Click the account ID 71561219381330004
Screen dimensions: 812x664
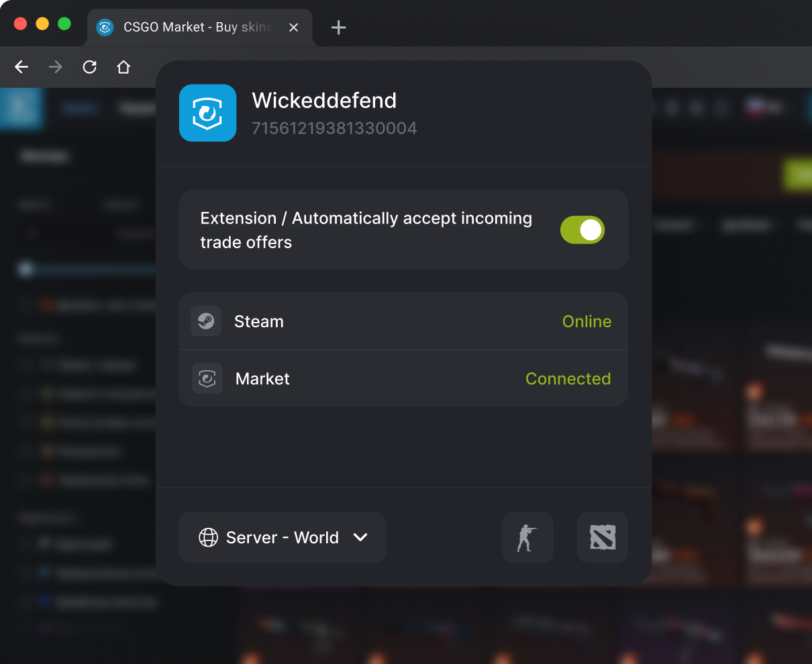(x=334, y=127)
